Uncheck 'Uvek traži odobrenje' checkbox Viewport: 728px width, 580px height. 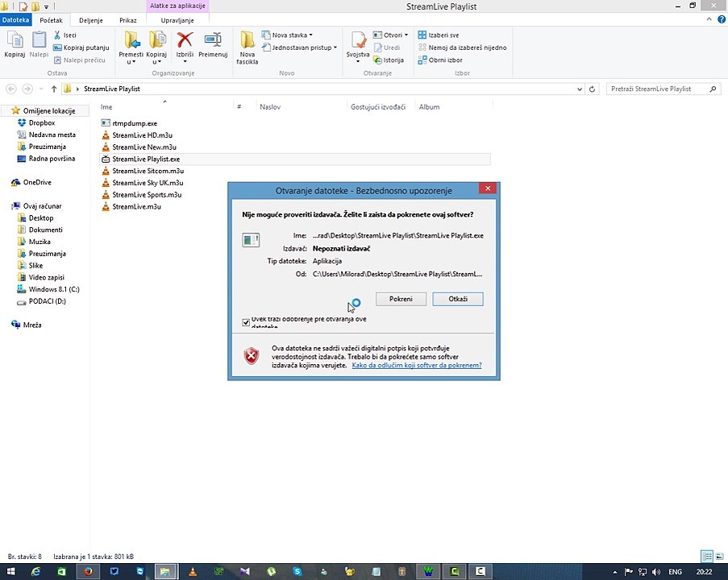pos(246,322)
